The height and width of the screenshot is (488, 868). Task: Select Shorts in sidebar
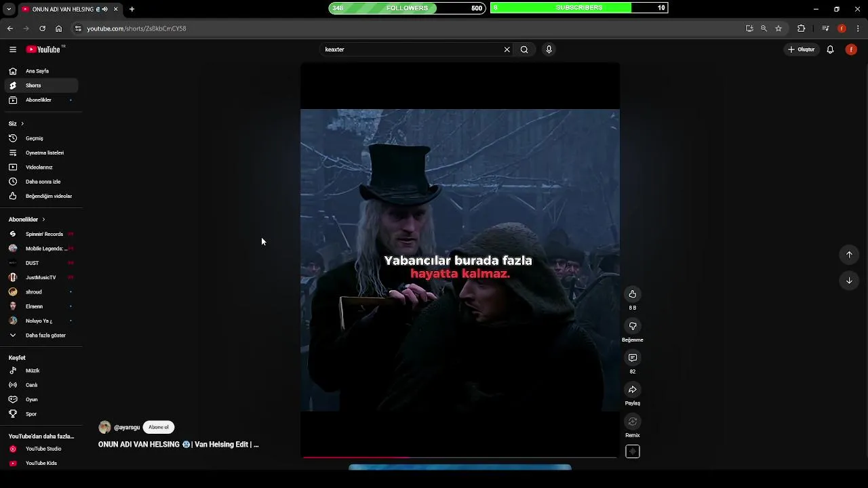(x=41, y=85)
